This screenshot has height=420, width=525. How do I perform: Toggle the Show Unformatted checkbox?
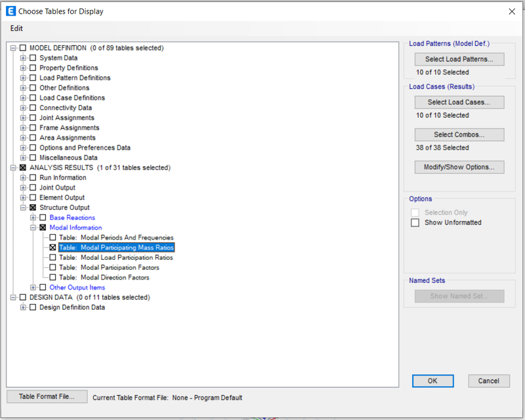(415, 222)
